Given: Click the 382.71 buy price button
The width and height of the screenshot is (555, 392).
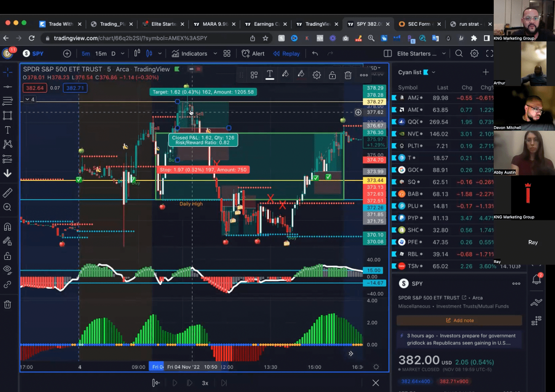Looking at the screenshot, I should 75,88.
